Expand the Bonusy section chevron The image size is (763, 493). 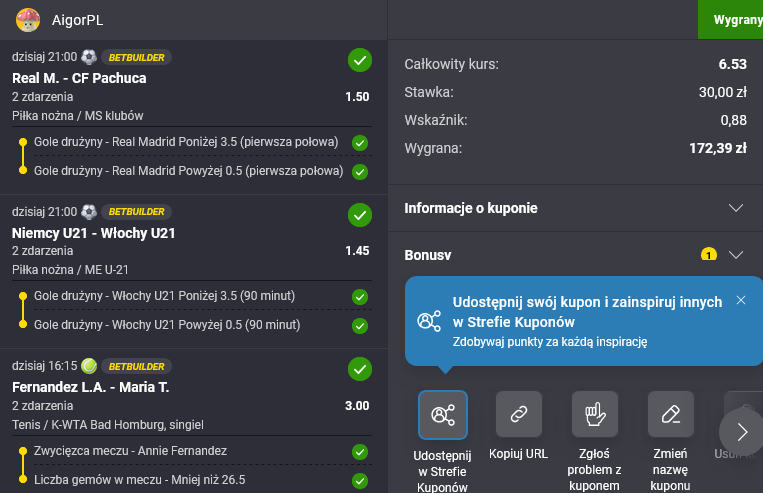tap(736, 255)
